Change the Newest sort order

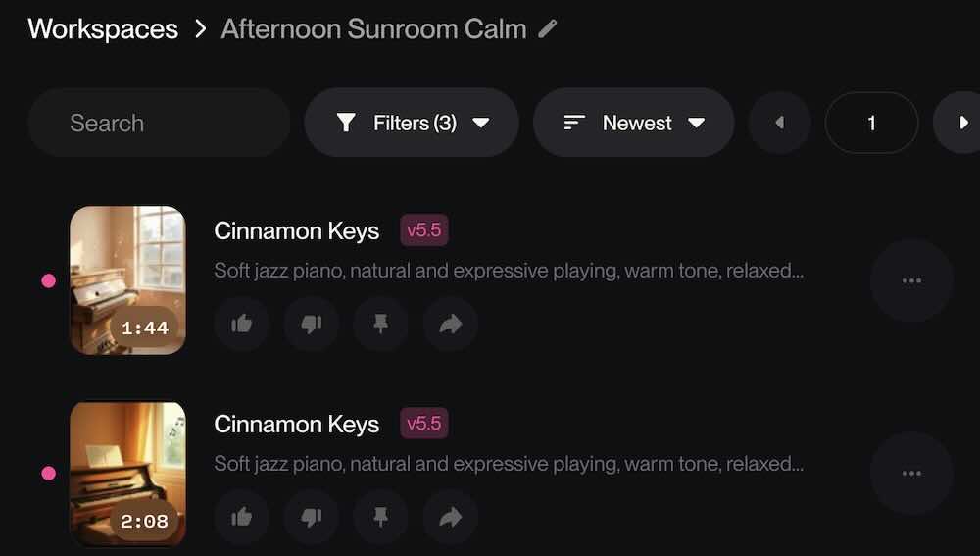[633, 123]
